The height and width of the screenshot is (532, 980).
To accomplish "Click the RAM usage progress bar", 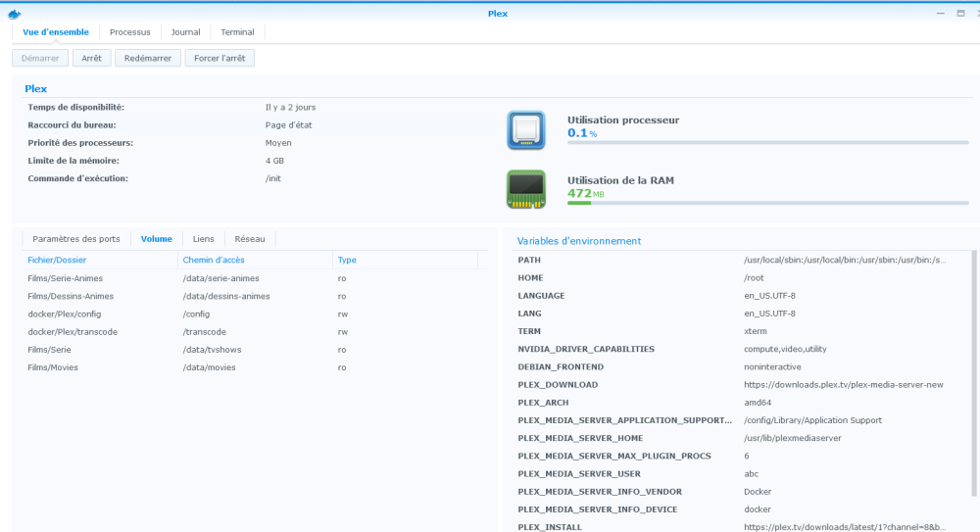I will [x=767, y=203].
